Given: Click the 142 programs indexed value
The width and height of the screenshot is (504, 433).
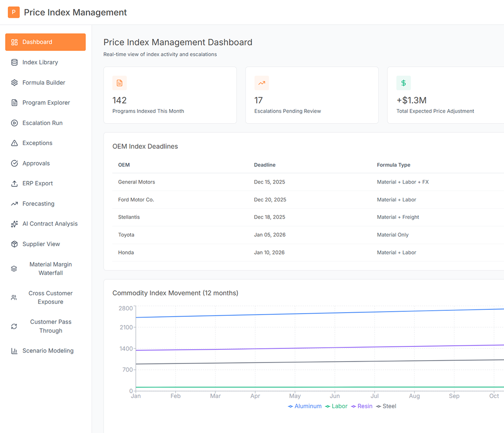Looking at the screenshot, I should 120,101.
